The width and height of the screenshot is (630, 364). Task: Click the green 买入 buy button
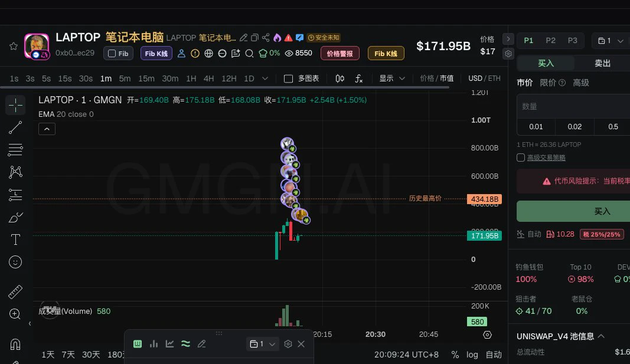(573, 211)
